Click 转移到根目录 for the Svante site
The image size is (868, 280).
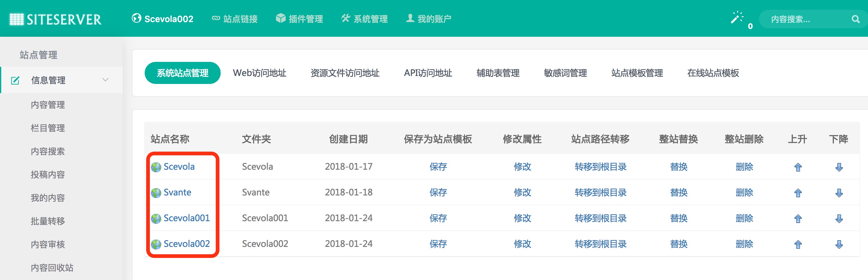pos(600,192)
